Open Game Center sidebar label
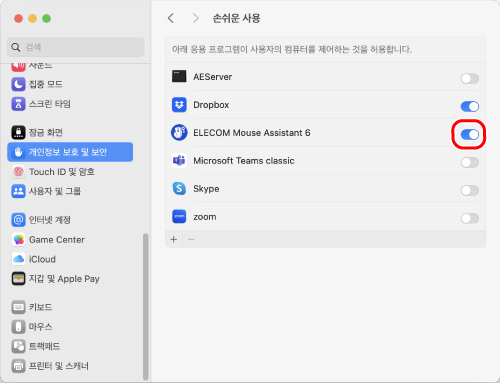 click(57, 239)
